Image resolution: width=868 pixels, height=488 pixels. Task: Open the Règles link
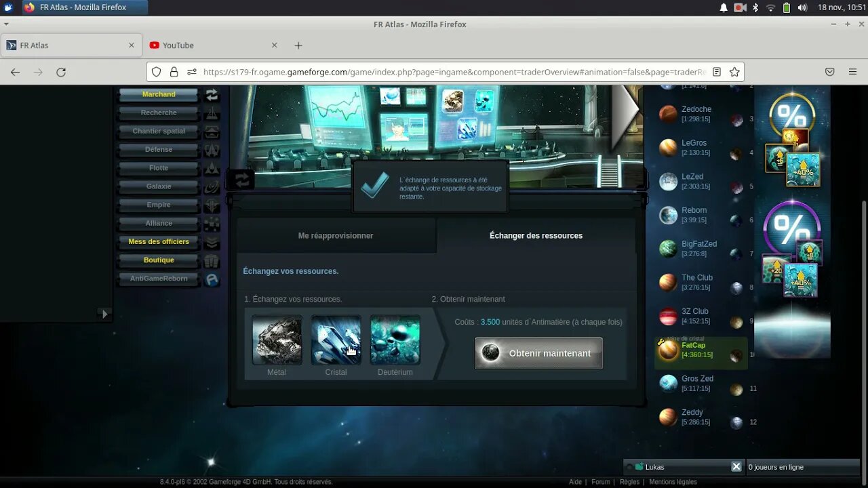tap(629, 482)
